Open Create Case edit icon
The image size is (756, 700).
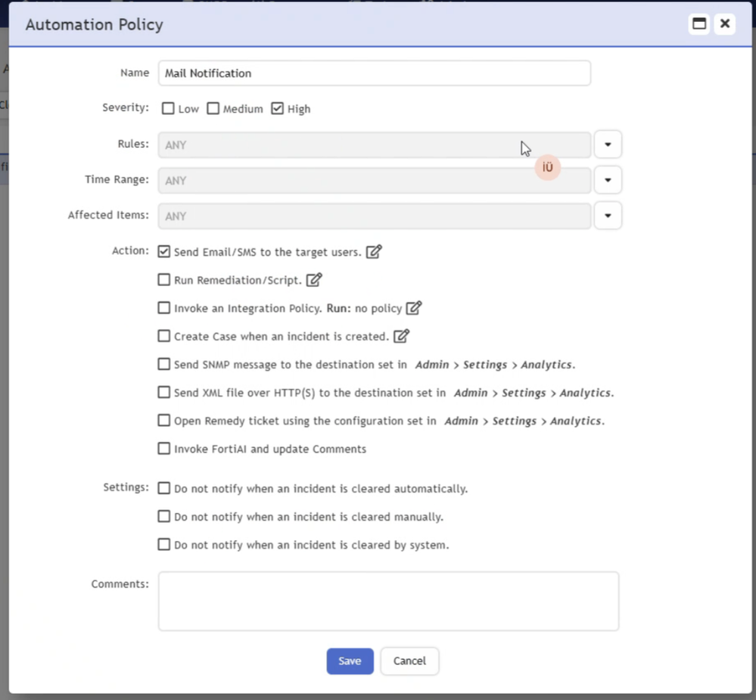pyautogui.click(x=401, y=336)
